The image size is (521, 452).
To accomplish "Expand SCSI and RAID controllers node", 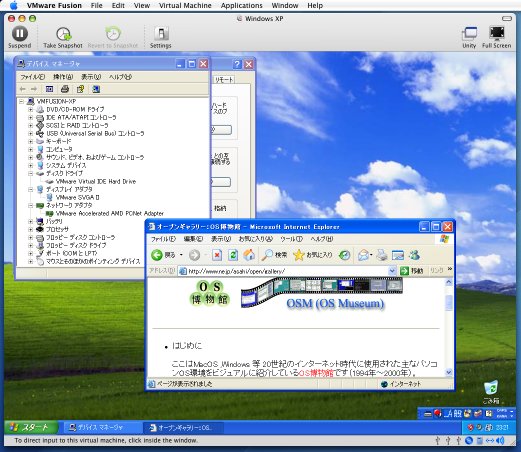I will [x=30, y=125].
